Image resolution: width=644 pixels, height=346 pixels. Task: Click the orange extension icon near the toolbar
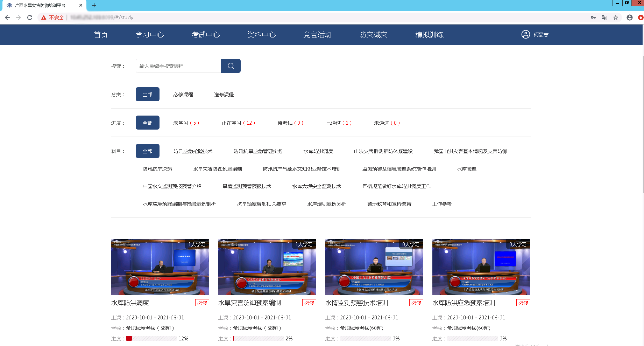click(x=641, y=17)
